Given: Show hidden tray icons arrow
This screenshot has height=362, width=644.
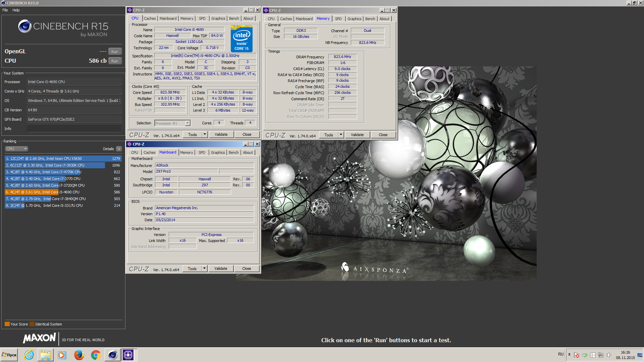Looking at the screenshot, I should (x=569, y=354).
